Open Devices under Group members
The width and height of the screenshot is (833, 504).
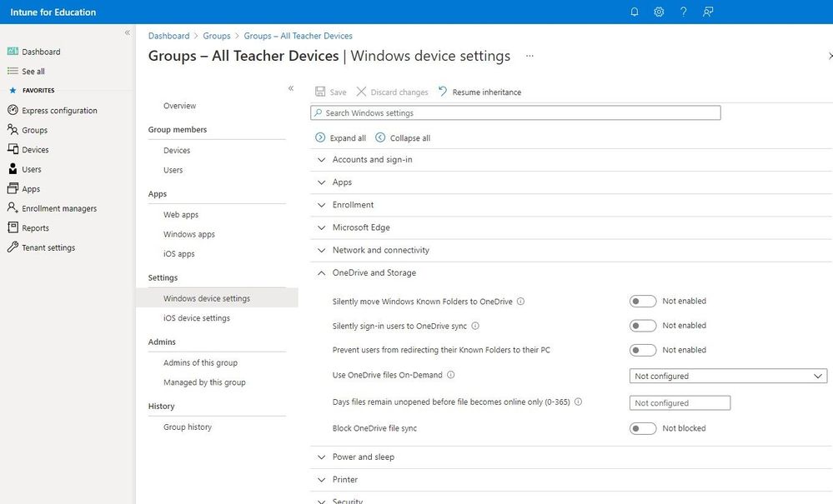177,150
